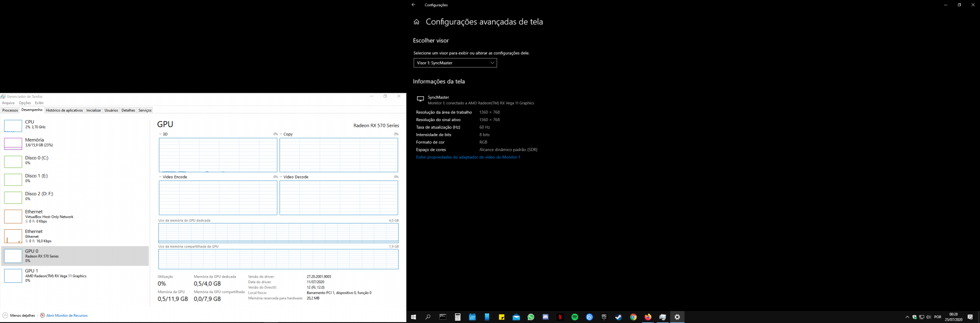
Task: Click the shared GPU memory usage graph
Action: coord(278,259)
